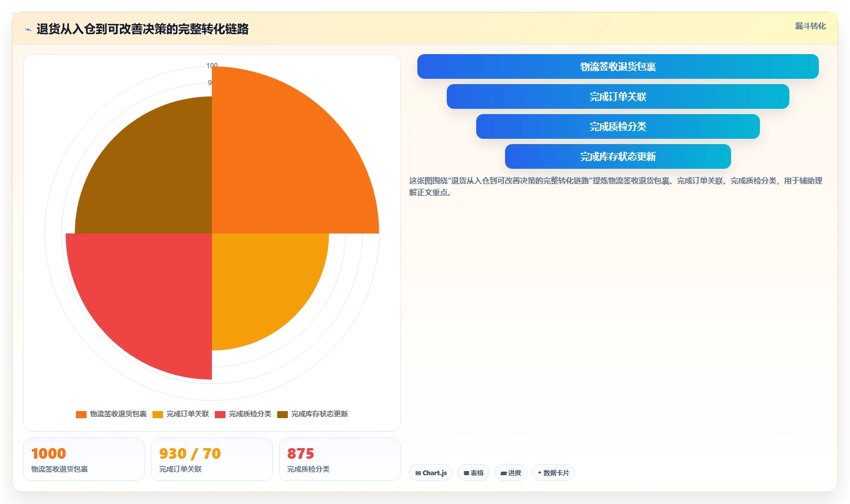850x504 pixels.
Task: Click legend label 完成库存状态更新
Action: [x=319, y=414]
